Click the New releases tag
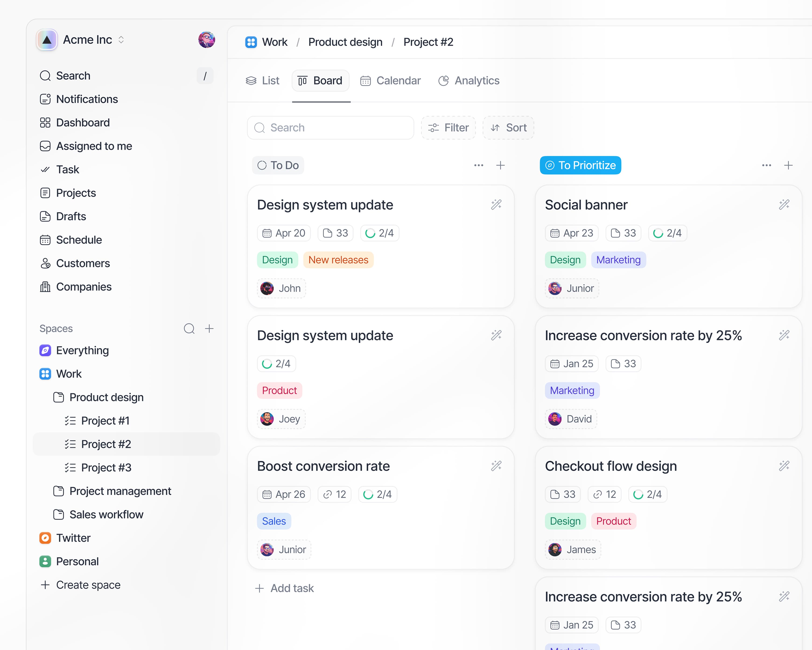 click(x=338, y=260)
